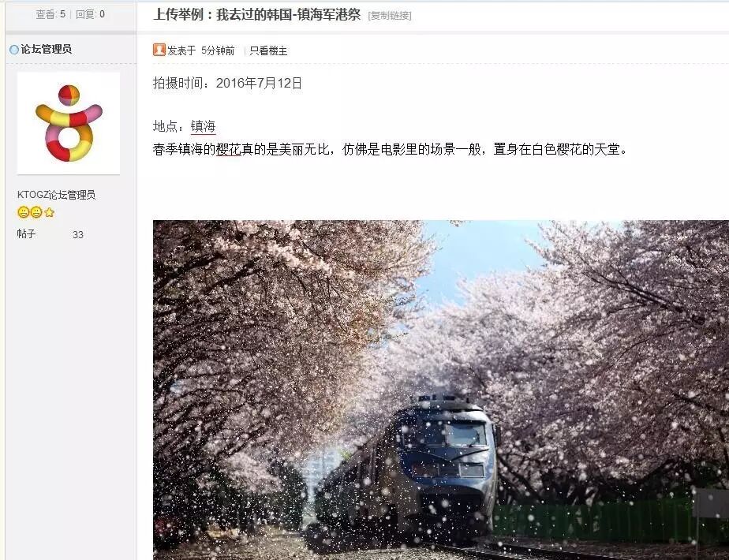Click the 回复 reply count
This screenshot has height=560, width=729.
[x=90, y=14]
